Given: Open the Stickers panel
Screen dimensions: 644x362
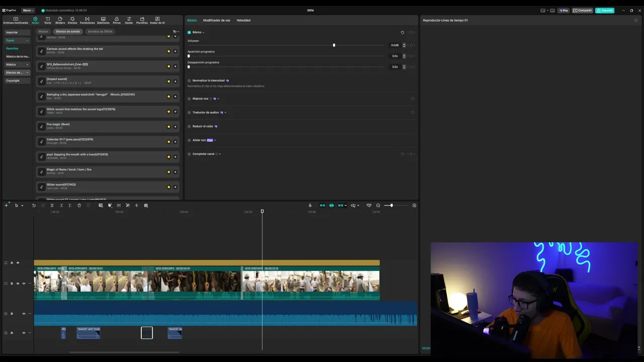Looking at the screenshot, I should [60, 20].
